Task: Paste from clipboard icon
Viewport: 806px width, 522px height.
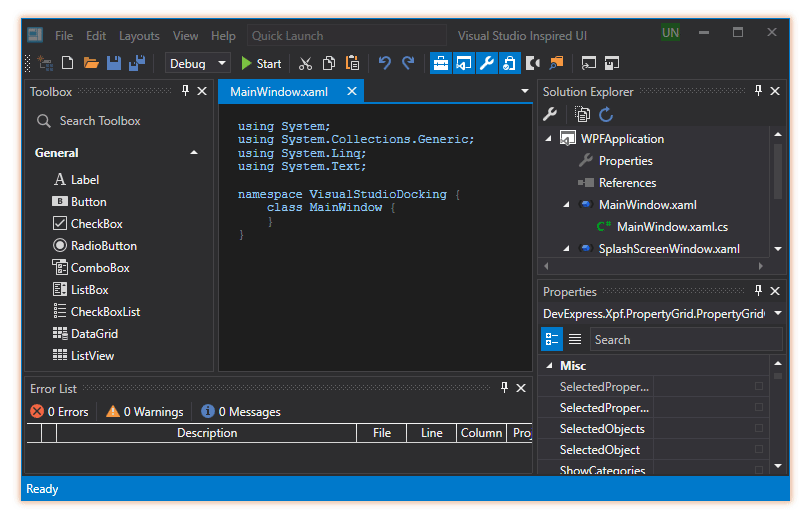Action: click(x=352, y=63)
